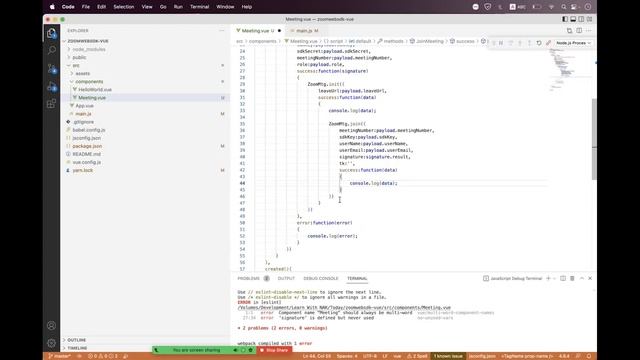Open the Accounts menu icon
The width and height of the screenshot is (640, 360).
click(51, 325)
